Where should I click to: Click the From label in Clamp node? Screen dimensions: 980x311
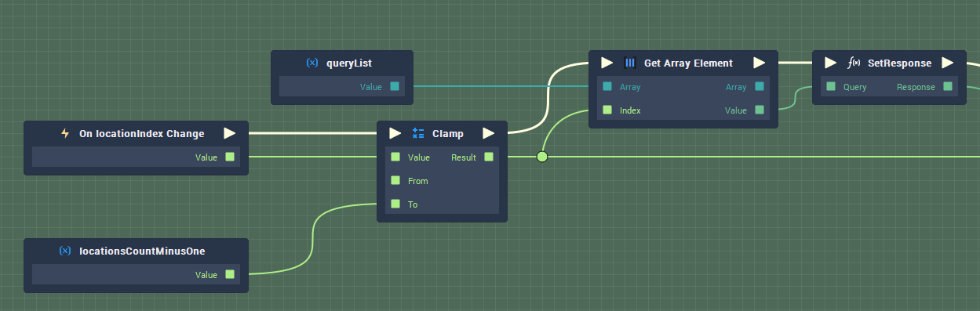tap(418, 181)
